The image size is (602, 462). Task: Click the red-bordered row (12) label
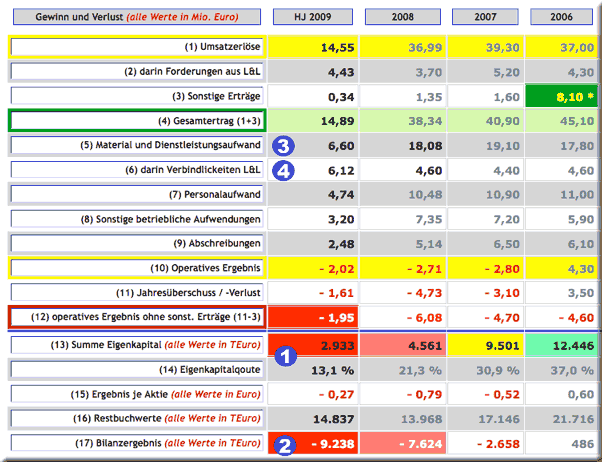pos(135,317)
